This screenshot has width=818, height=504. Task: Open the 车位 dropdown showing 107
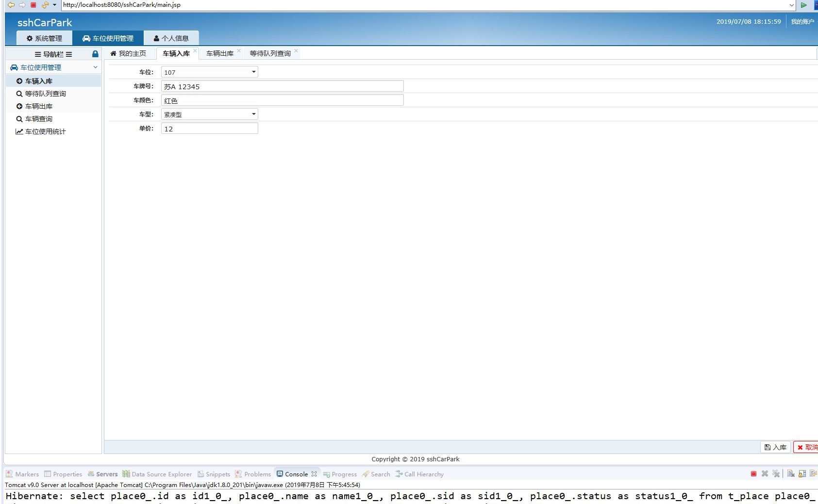[209, 72]
